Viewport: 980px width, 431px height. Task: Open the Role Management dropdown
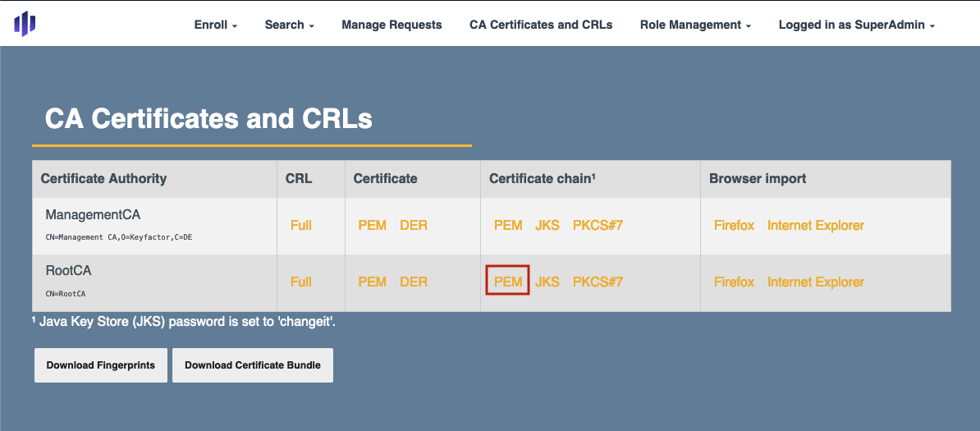pyautogui.click(x=695, y=25)
